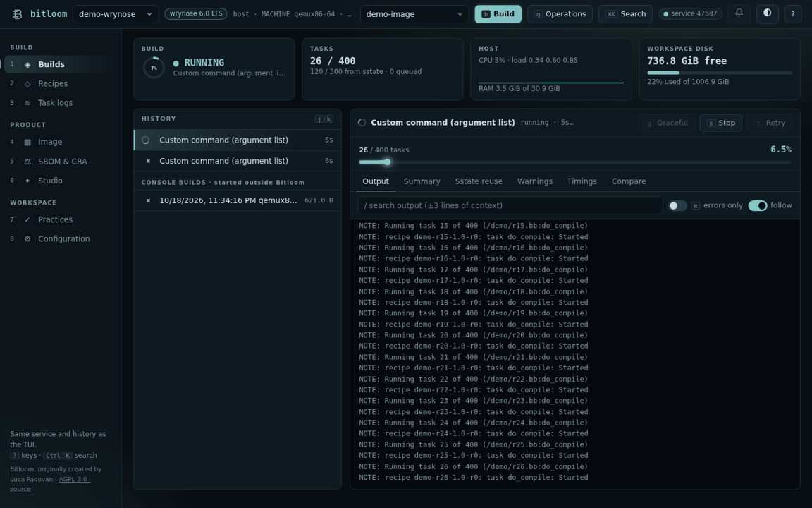Click the wrynose 6.0 LTS badge

(196, 13)
